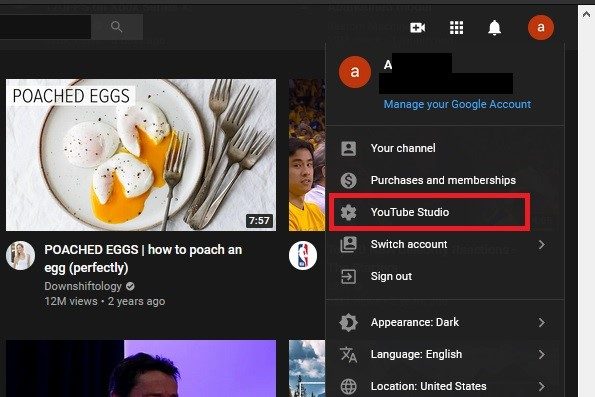
Task: Open Language: English setting
Action: coord(445,354)
